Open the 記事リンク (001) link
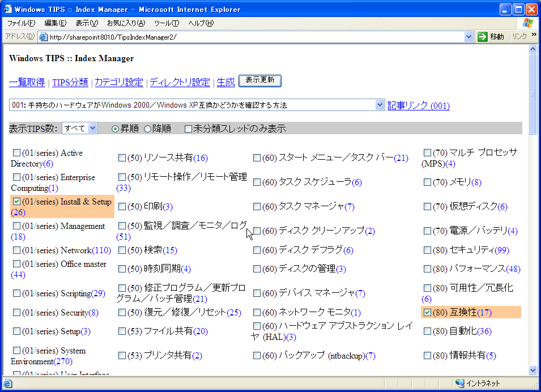Screen dimensions: 541x392 tap(419, 105)
